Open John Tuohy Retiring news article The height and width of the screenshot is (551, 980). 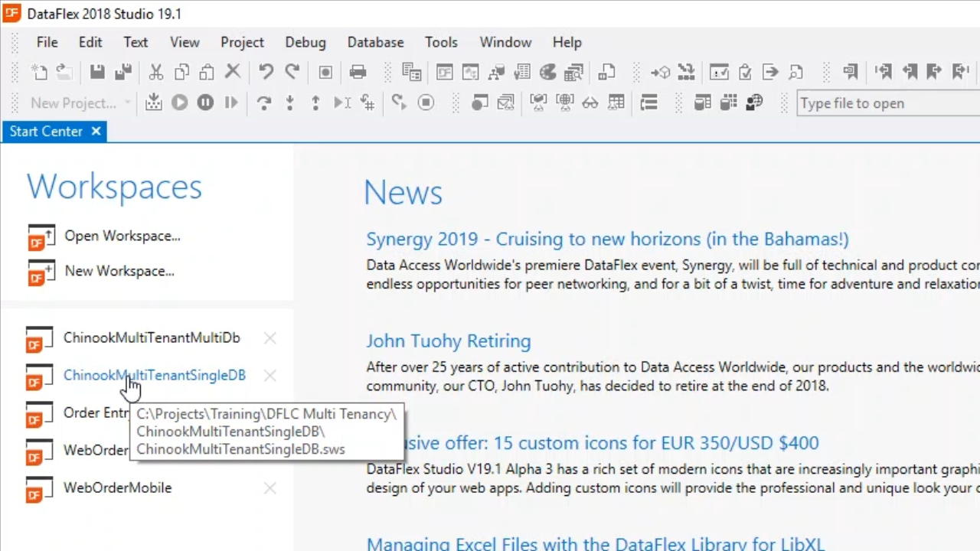point(448,341)
